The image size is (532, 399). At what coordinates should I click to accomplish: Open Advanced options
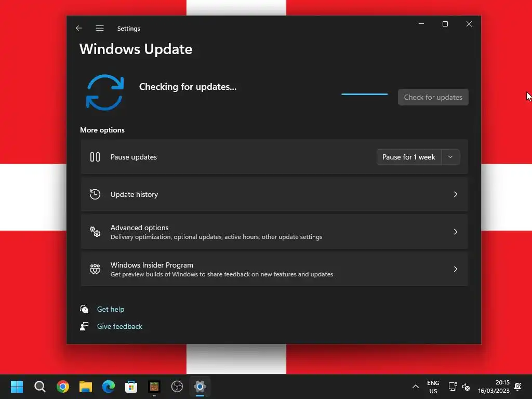click(x=274, y=232)
